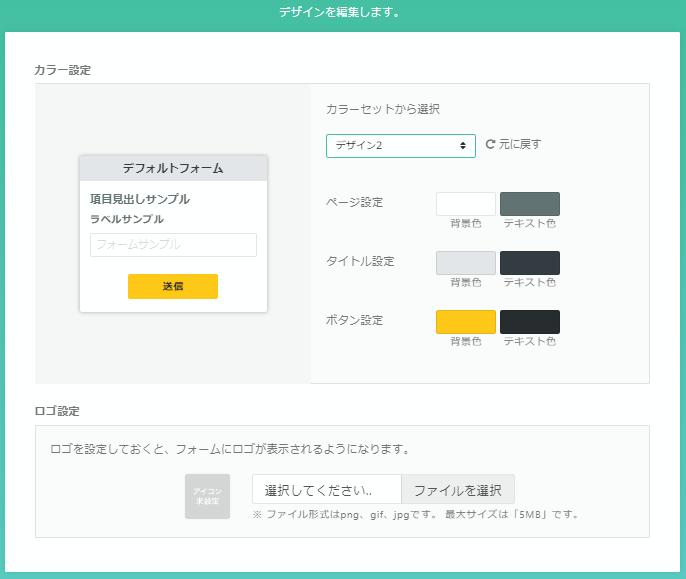Click the カラーセットから選択 label
The image size is (686, 579).
click(383, 109)
